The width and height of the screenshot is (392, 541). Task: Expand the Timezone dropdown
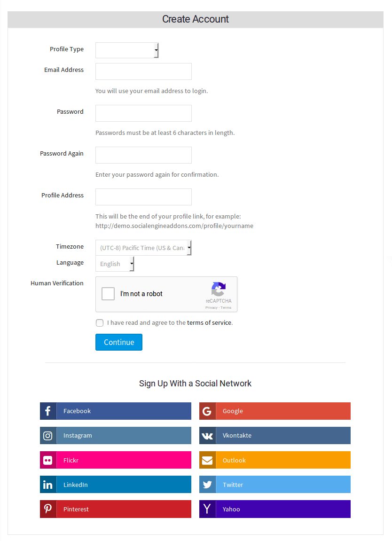click(x=143, y=248)
